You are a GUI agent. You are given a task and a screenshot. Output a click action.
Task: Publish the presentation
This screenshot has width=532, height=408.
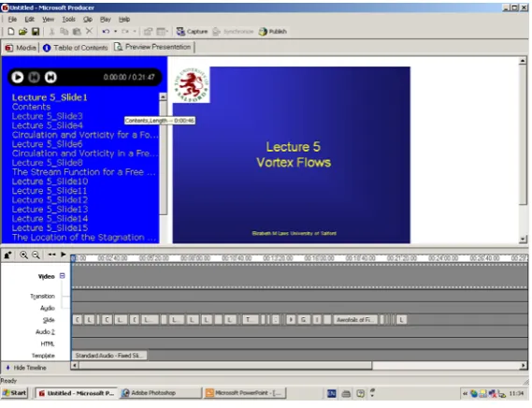273,32
